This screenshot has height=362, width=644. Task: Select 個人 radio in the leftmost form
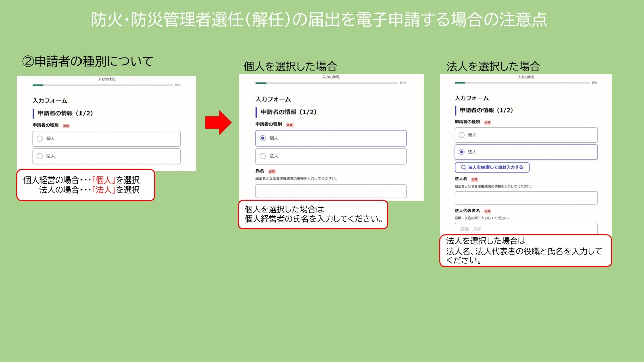point(40,139)
